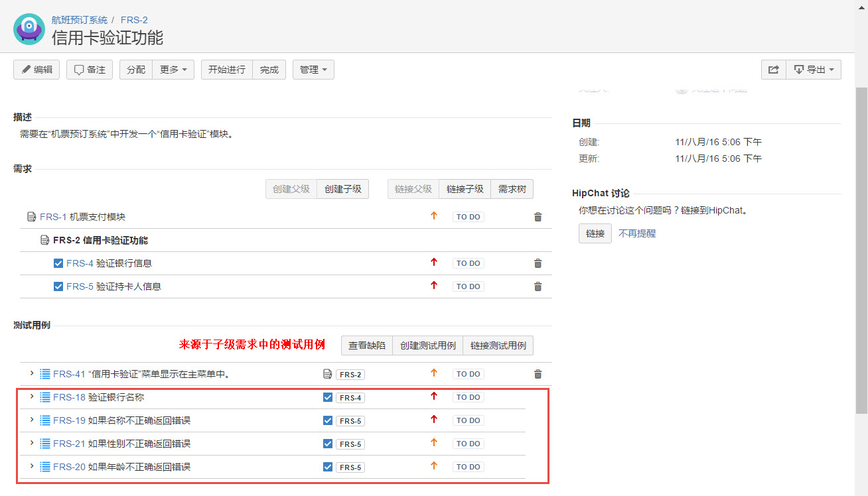Open the 管理 dropdown menu
This screenshot has width=868, height=496.
pyautogui.click(x=313, y=70)
